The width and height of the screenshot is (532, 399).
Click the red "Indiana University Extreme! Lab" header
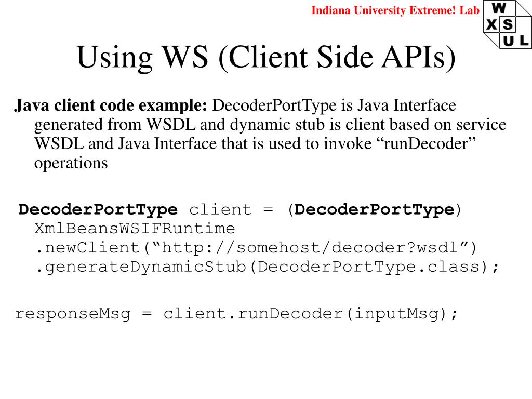395,10
